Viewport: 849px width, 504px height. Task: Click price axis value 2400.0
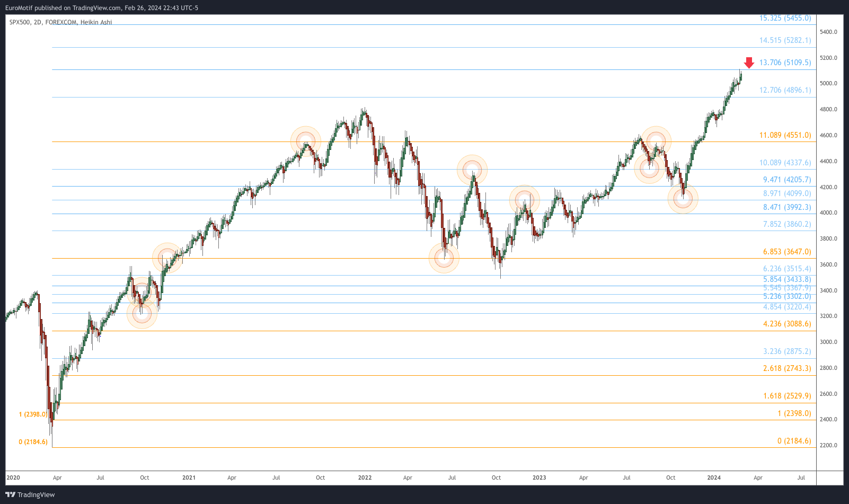point(828,419)
